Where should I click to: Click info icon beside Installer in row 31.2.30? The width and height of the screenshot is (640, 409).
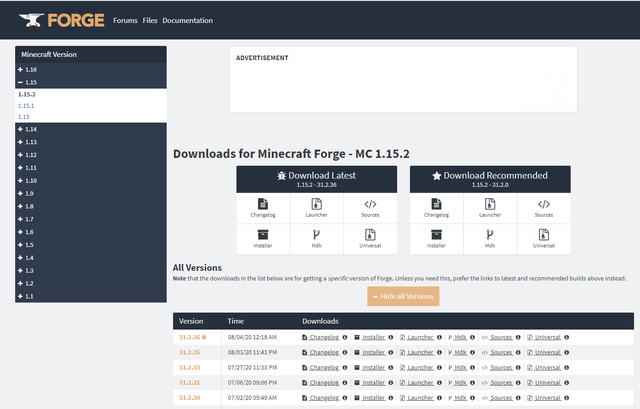coord(391,398)
